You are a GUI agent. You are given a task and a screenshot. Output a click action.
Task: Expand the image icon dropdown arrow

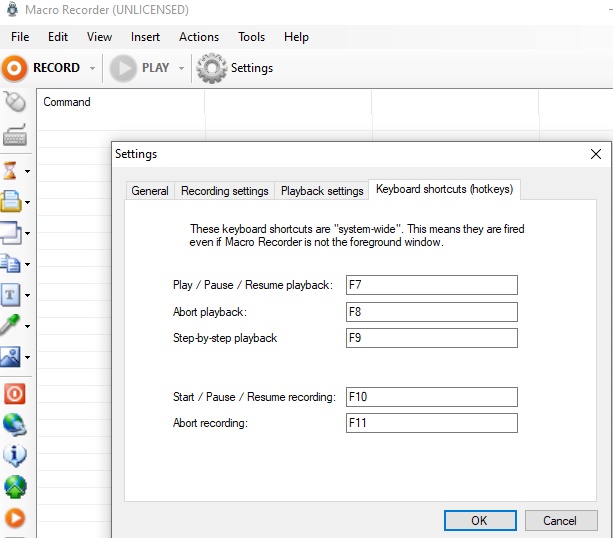tap(27, 357)
